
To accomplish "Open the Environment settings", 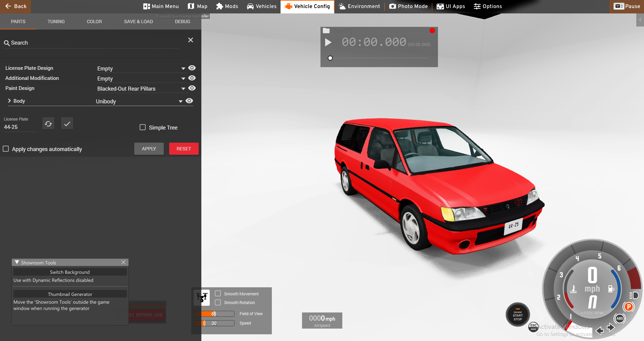I will 359,6.
